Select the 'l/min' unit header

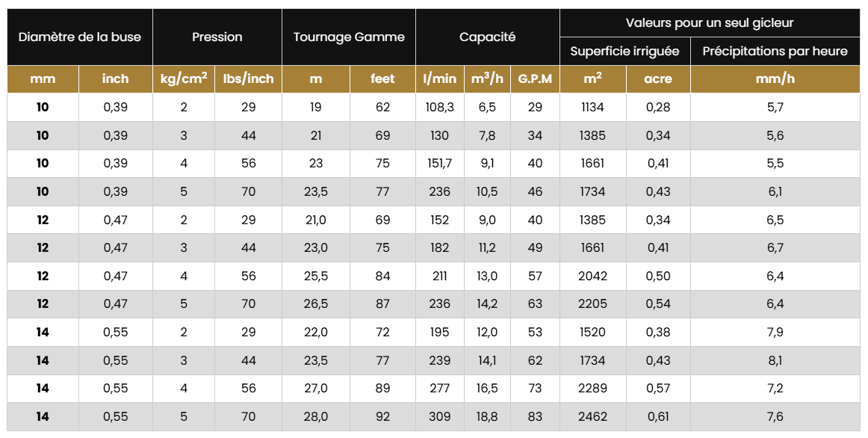click(x=439, y=78)
